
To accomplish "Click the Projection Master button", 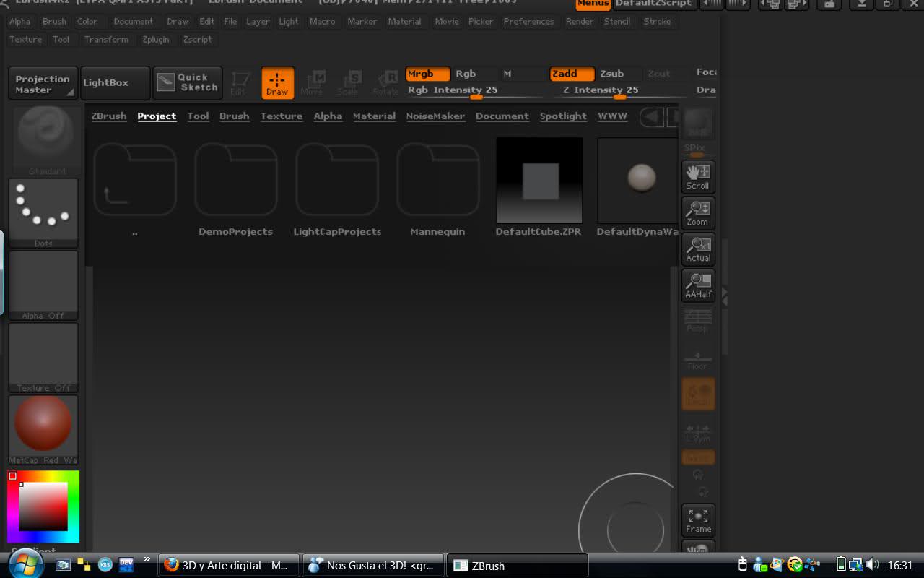I will click(43, 83).
